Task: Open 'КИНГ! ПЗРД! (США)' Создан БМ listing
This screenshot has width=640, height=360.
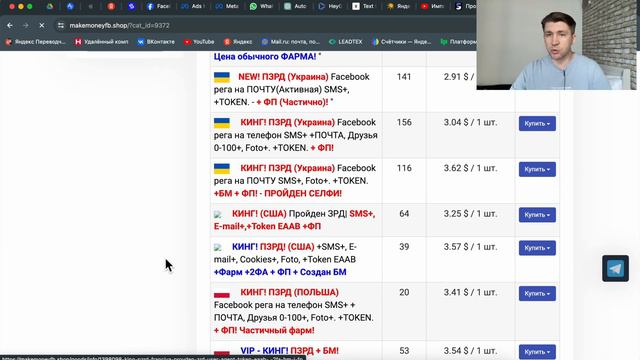Action: pyautogui.click(x=285, y=259)
